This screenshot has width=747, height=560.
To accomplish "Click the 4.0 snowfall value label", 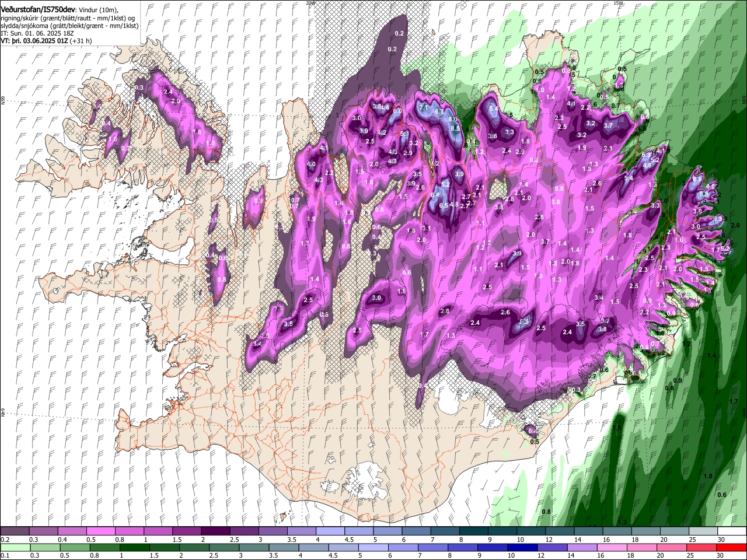I will click(311, 164).
